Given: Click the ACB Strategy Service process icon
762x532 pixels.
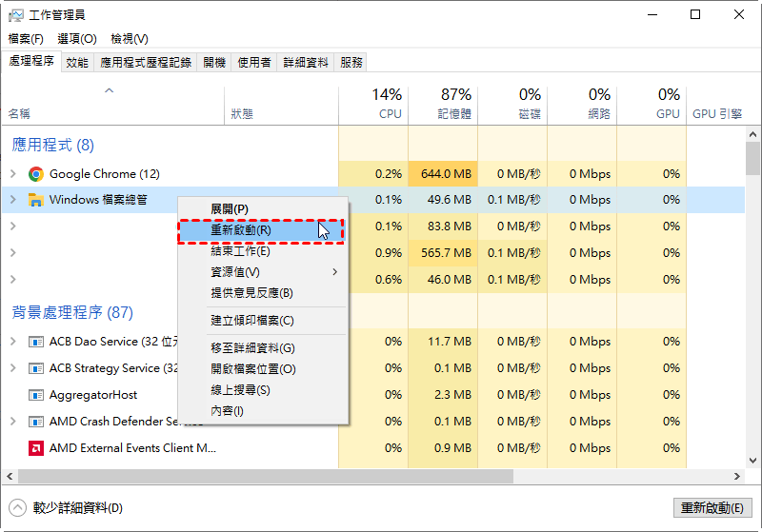Looking at the screenshot, I should click(36, 368).
